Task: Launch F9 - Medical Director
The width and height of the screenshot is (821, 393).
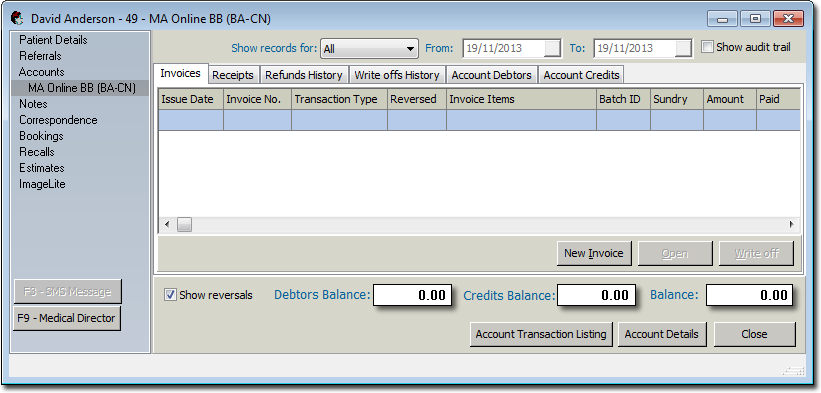Action: click(x=66, y=318)
